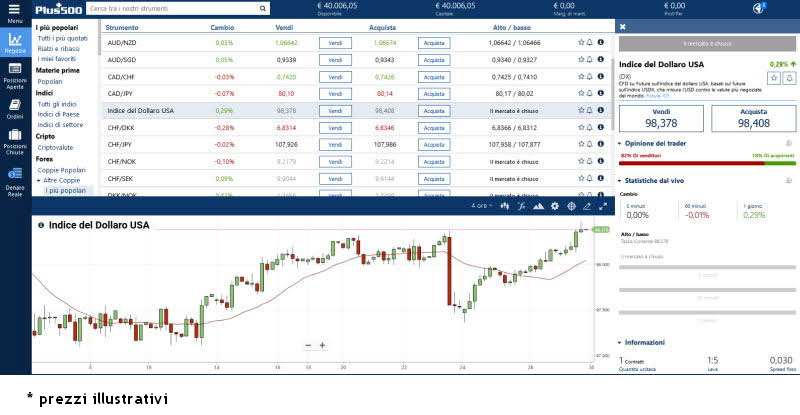Click Vendi button for CHF/JPY
Screen dimensions: 800x415
tap(335, 144)
